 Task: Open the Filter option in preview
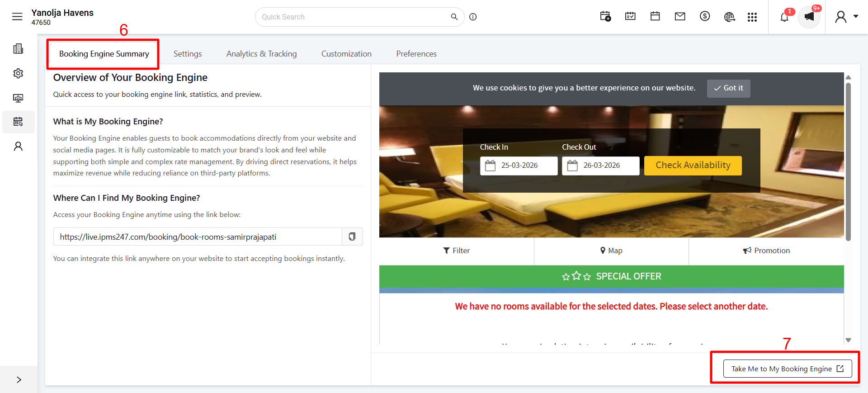coord(457,251)
